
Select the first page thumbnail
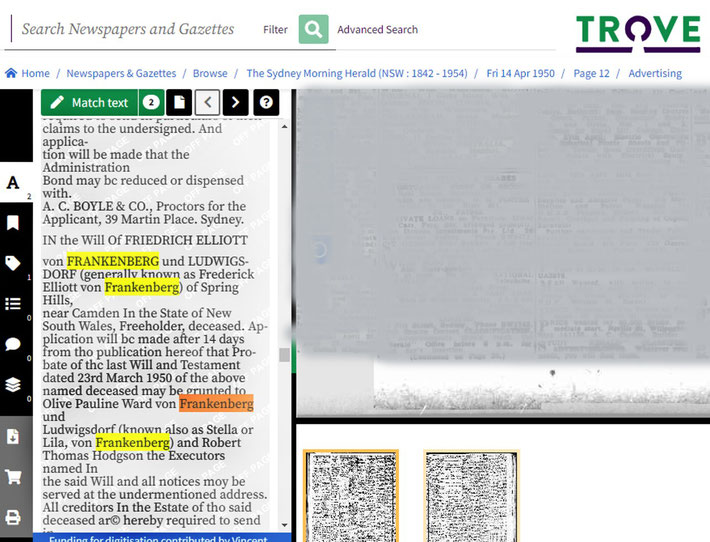pyautogui.click(x=350, y=496)
